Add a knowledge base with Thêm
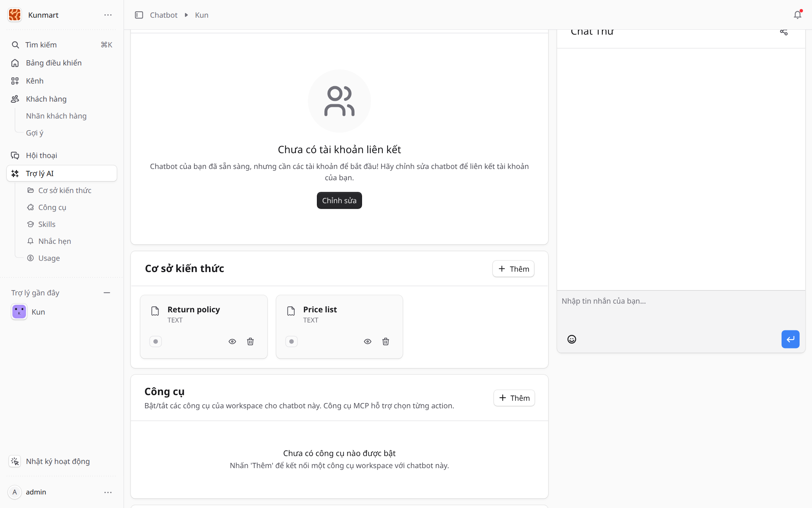 (513, 269)
